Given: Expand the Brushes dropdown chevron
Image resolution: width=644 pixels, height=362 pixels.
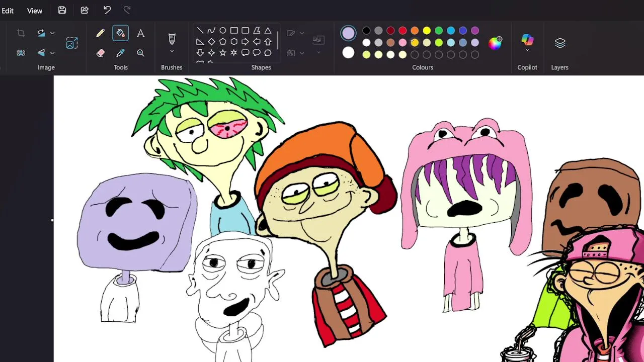Looking at the screenshot, I should (172, 52).
